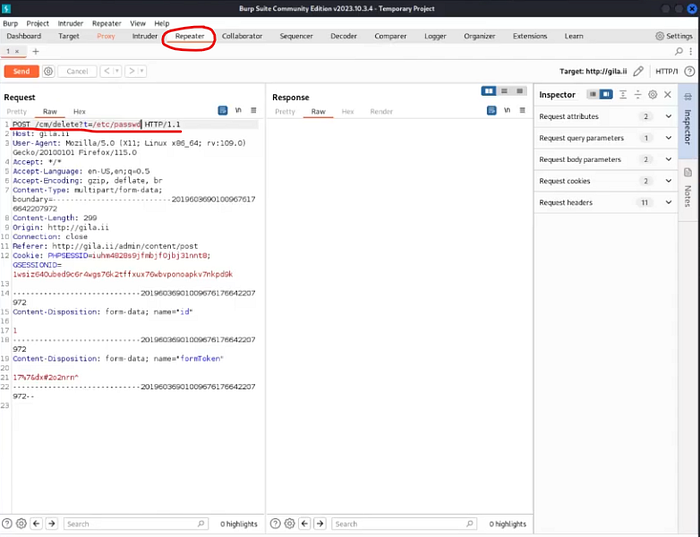The width and height of the screenshot is (700, 537).
Task: Open Request search settings gear icon
Action: [x=21, y=524]
